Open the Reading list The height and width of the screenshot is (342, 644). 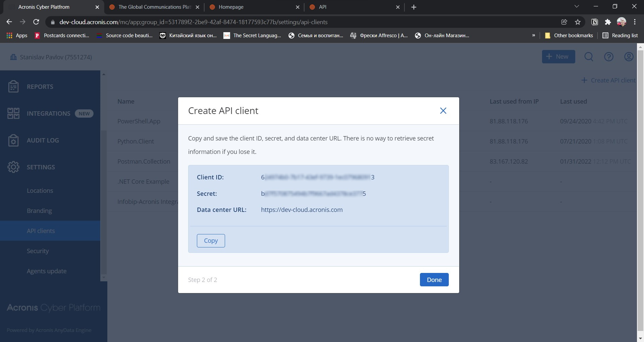pyautogui.click(x=620, y=36)
